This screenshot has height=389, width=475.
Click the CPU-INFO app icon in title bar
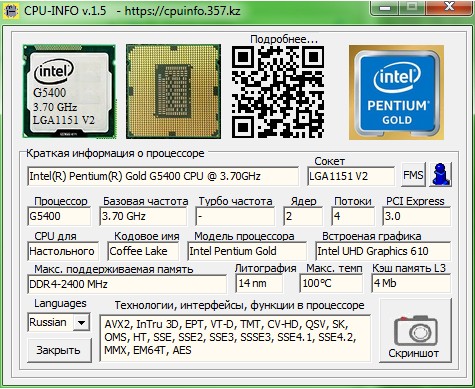point(11,10)
